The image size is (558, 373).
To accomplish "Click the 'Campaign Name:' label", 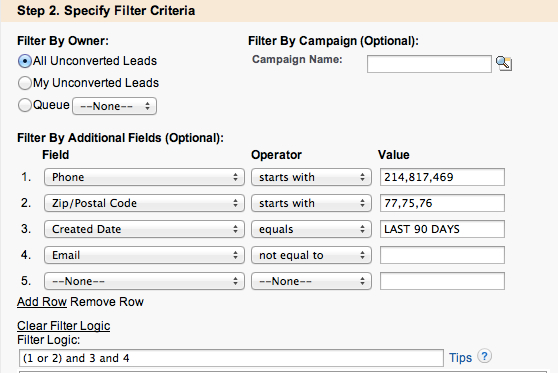I will [x=297, y=59].
